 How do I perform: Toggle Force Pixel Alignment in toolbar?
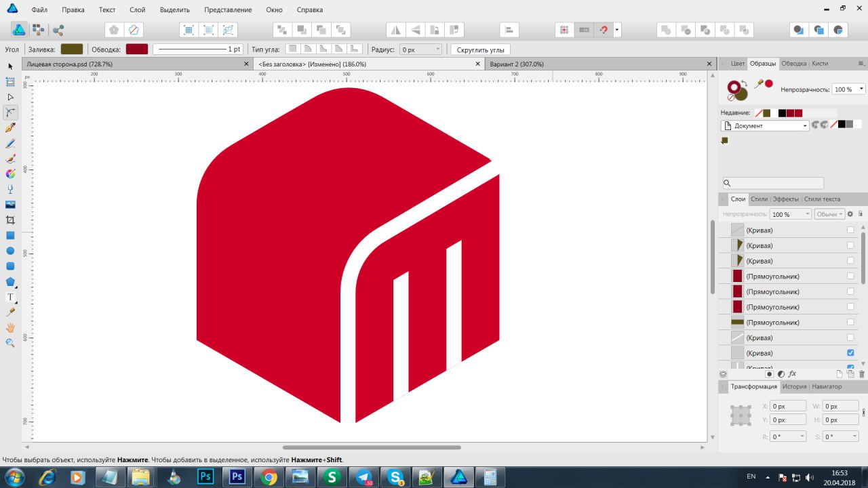564,30
